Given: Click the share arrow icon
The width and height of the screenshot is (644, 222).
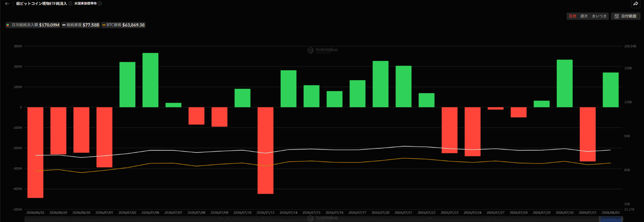Looking at the screenshot, I should pyautogui.click(x=636, y=3).
